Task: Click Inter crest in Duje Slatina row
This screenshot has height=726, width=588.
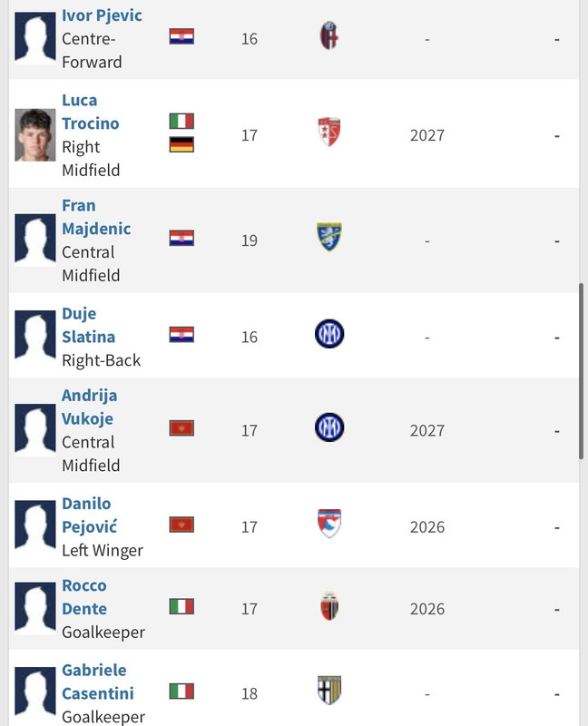Action: click(x=328, y=335)
